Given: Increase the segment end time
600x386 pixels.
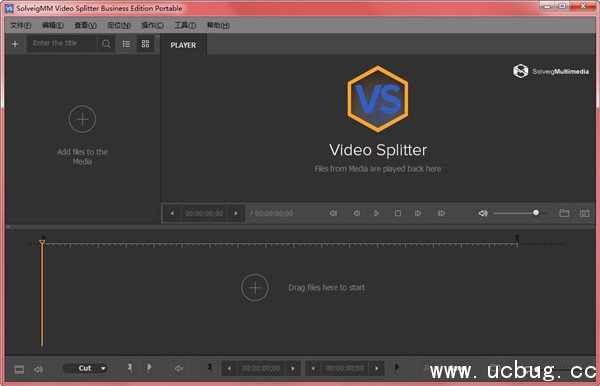Looking at the screenshot, I should click(377, 368).
